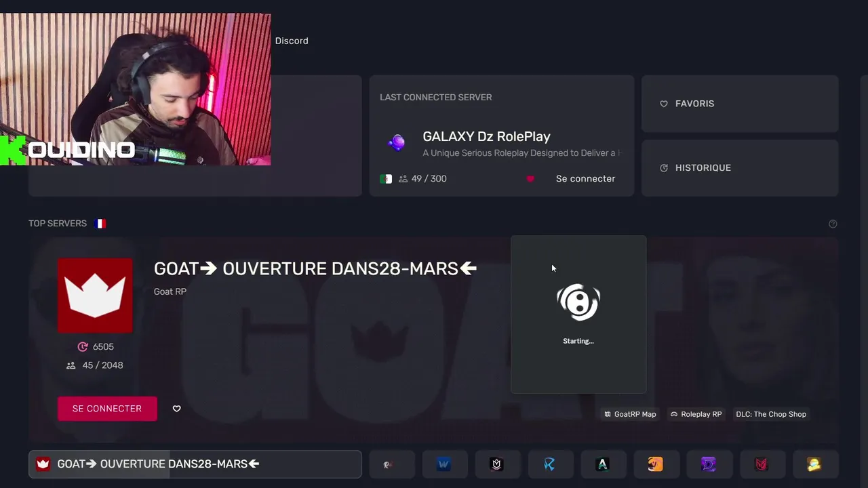The width and height of the screenshot is (868, 488).
Task: Click the 45 / 2048 players icon
Action: coord(71,365)
